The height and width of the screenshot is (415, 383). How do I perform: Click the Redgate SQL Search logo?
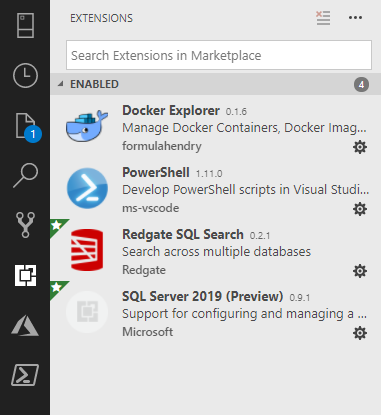[x=87, y=250]
